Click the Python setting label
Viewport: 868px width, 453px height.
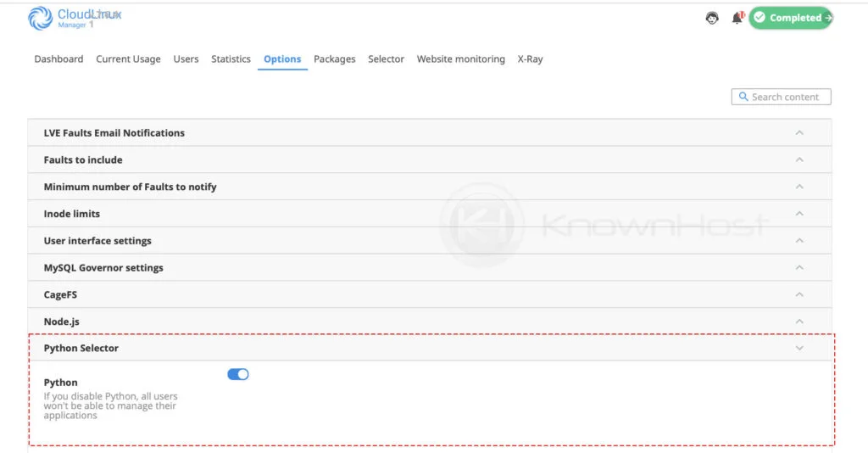(60, 382)
